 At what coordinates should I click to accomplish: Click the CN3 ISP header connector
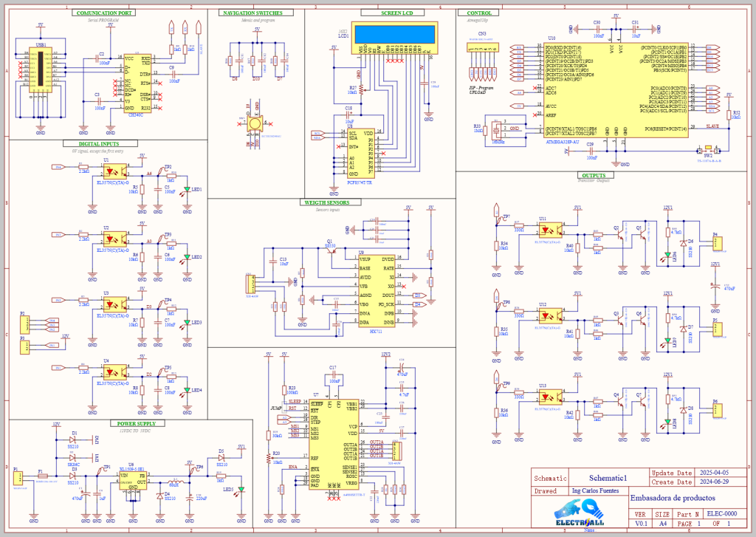(483, 48)
